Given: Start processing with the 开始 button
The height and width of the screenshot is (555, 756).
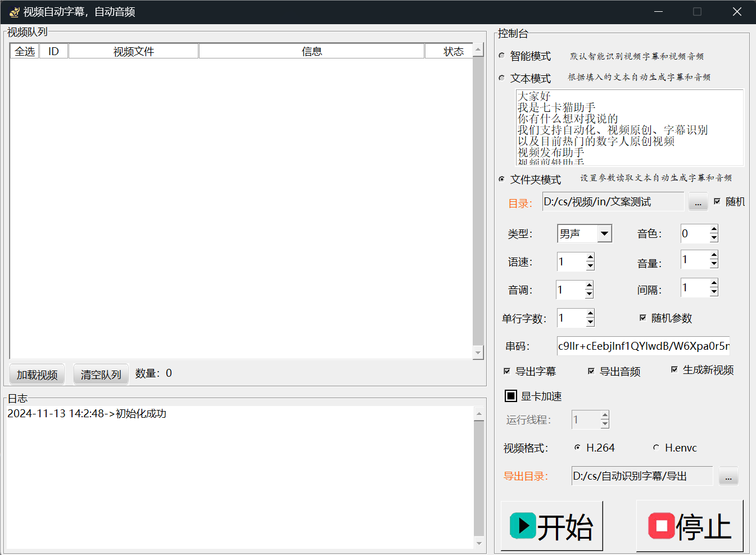Looking at the screenshot, I should [x=552, y=526].
